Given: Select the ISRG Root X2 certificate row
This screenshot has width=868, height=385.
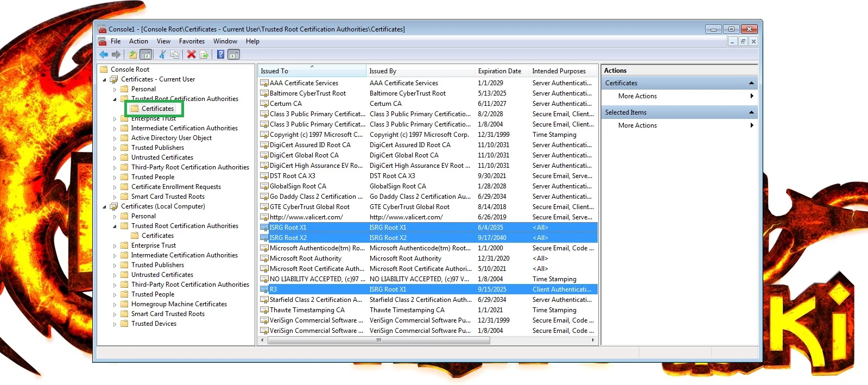Looking at the screenshot, I should 428,238.
